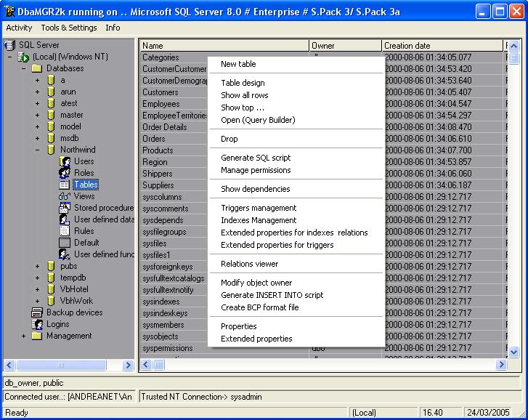Select 'Generate SQL script' menu entry

(x=256, y=158)
